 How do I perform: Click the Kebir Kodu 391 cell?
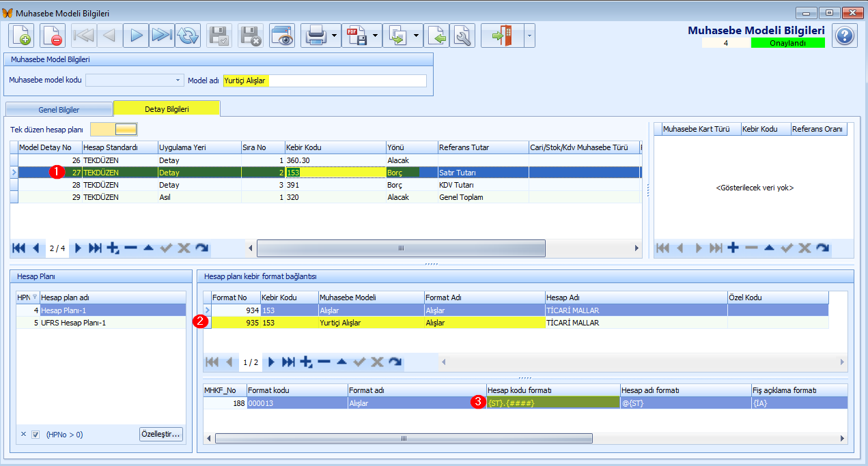[335, 185]
